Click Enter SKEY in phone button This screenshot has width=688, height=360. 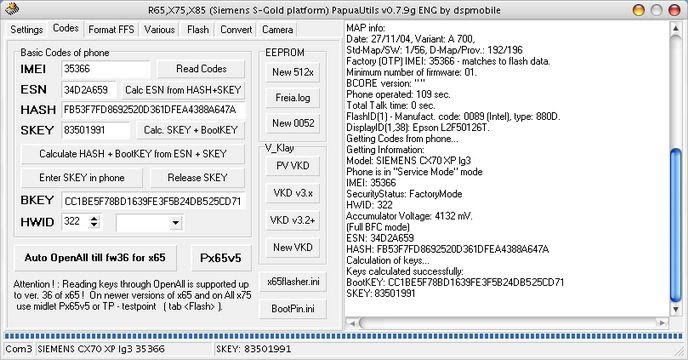82,178
